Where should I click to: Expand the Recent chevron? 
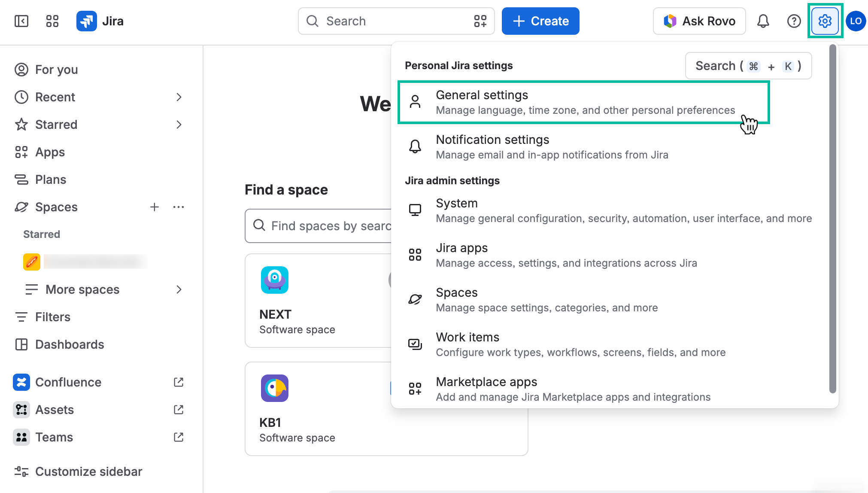179,97
